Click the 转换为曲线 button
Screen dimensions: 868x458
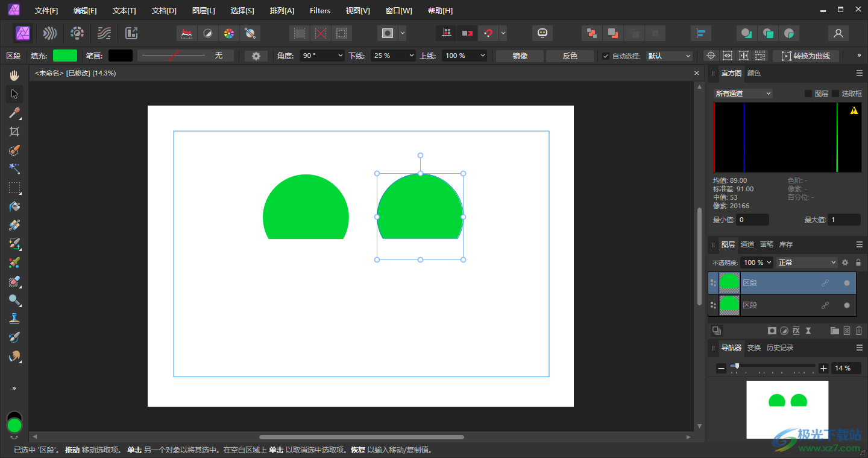coord(806,56)
